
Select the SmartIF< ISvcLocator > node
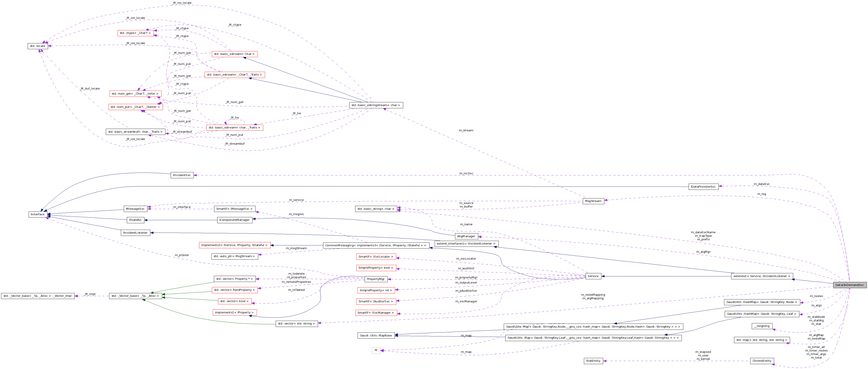point(376,256)
